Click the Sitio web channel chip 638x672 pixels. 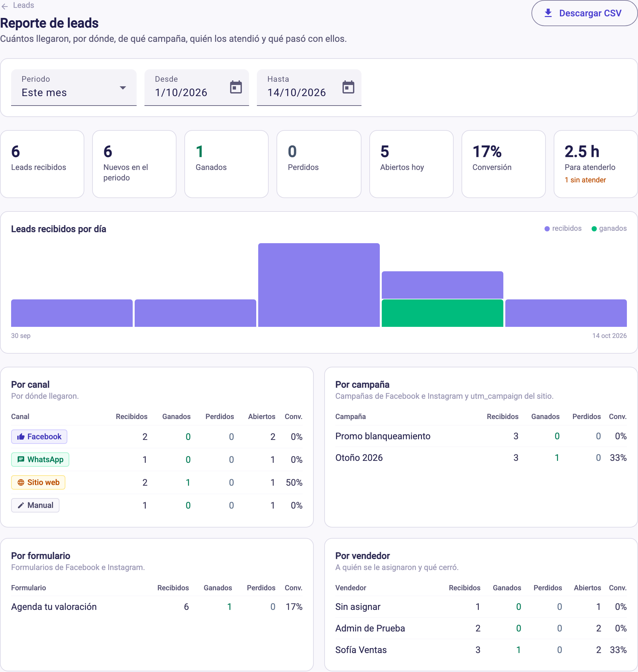point(38,482)
